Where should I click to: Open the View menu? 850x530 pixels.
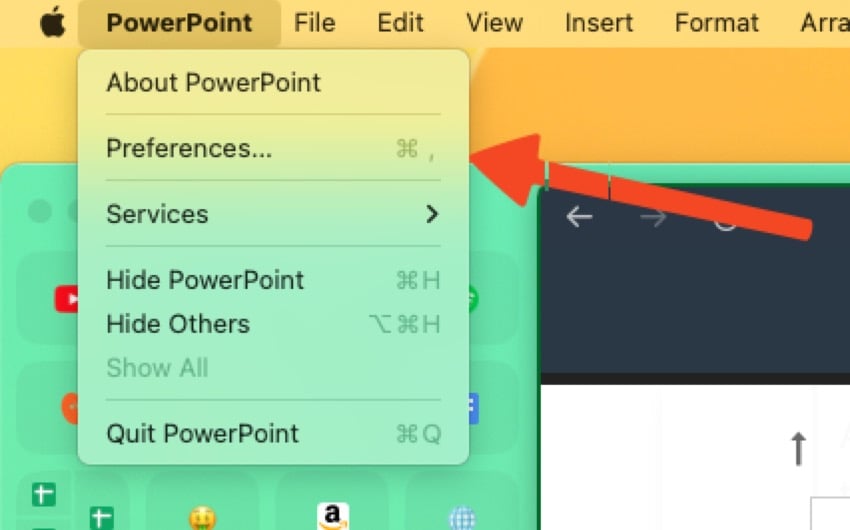[494, 23]
